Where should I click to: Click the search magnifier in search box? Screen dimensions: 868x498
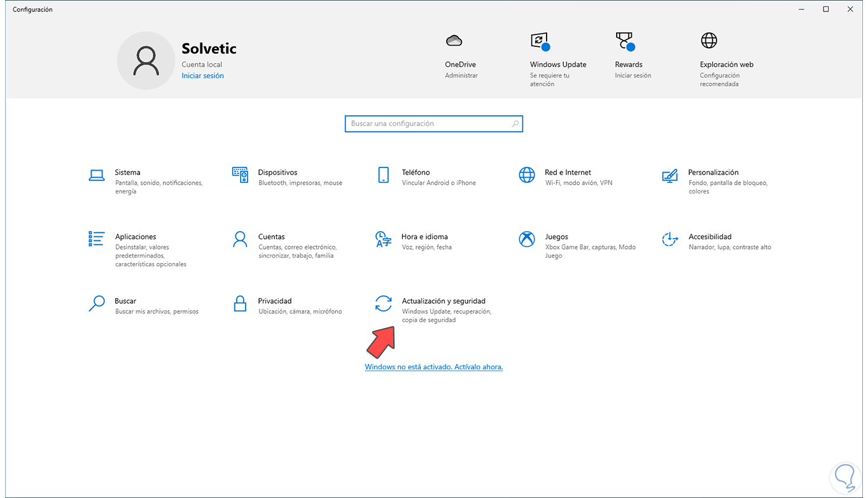515,124
